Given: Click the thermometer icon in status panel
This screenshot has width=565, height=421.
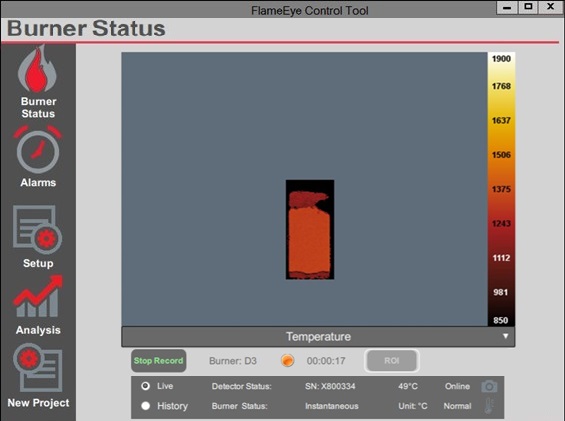Looking at the screenshot, I should point(489,406).
